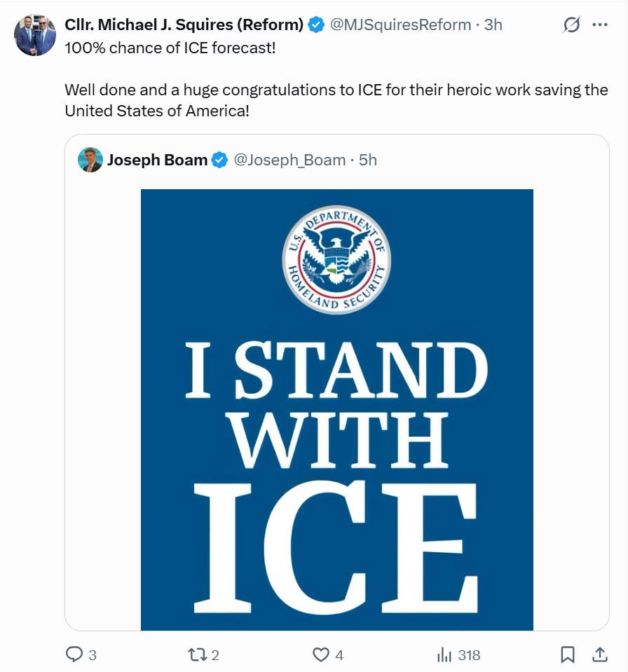Click the main tweet text body

coord(335,90)
